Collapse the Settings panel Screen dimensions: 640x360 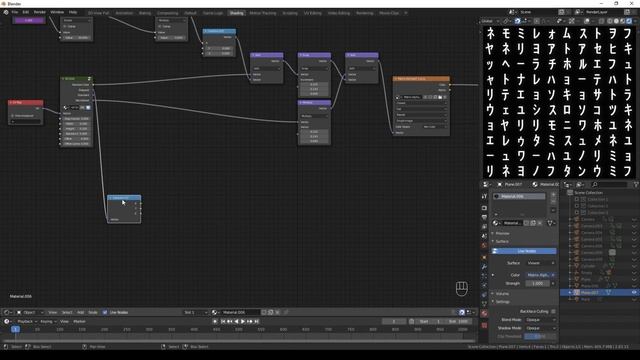pyautogui.click(x=502, y=302)
